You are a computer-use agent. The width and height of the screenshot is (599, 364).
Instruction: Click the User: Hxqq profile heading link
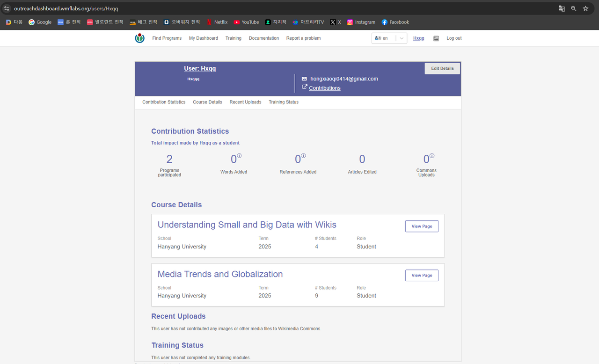pyautogui.click(x=200, y=68)
